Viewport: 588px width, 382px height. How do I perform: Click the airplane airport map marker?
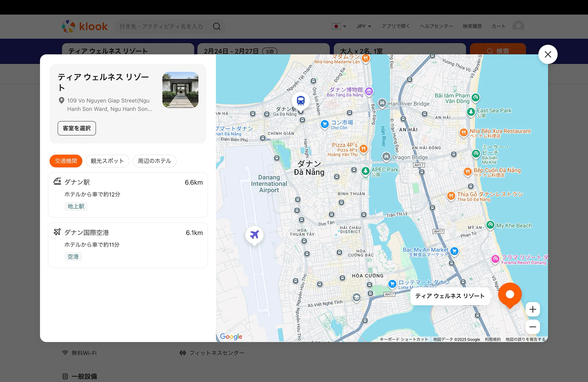click(x=254, y=235)
